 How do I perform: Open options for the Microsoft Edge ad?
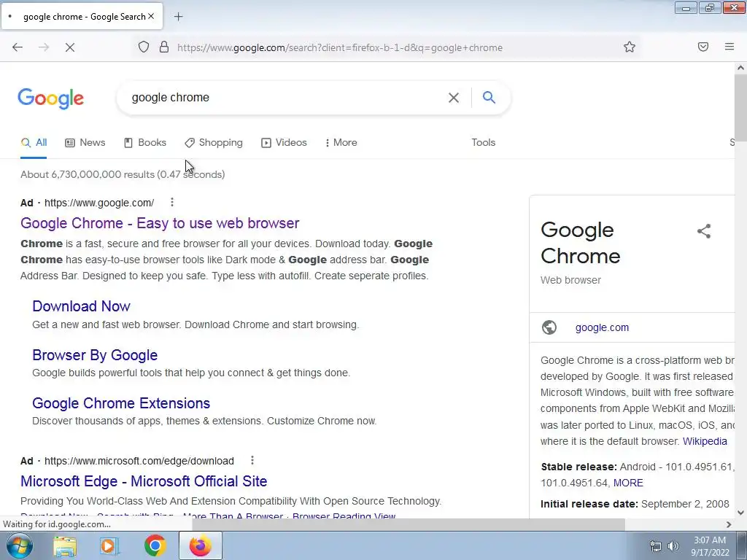(252, 461)
